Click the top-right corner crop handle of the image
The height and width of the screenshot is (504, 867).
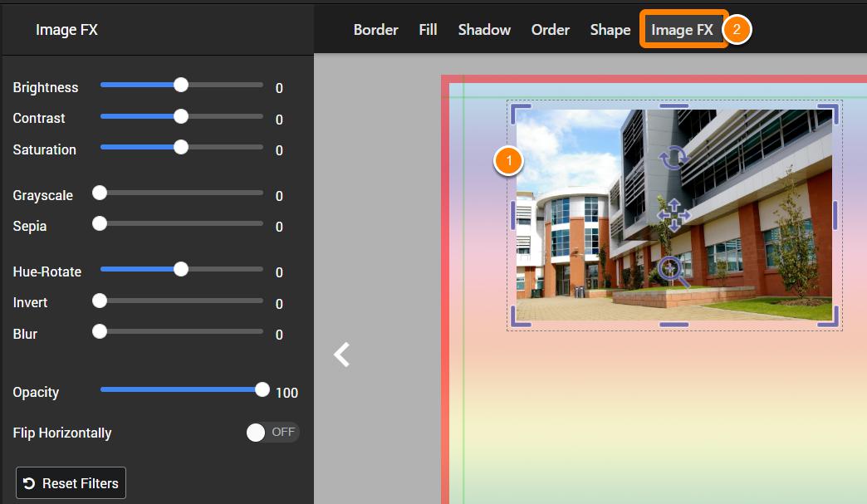coord(829,113)
